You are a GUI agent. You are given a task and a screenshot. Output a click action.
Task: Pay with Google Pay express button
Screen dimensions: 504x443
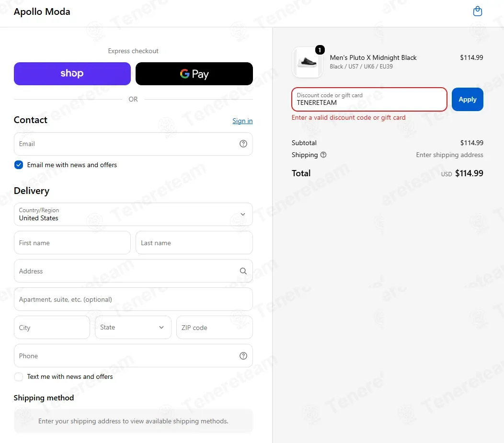tap(194, 74)
